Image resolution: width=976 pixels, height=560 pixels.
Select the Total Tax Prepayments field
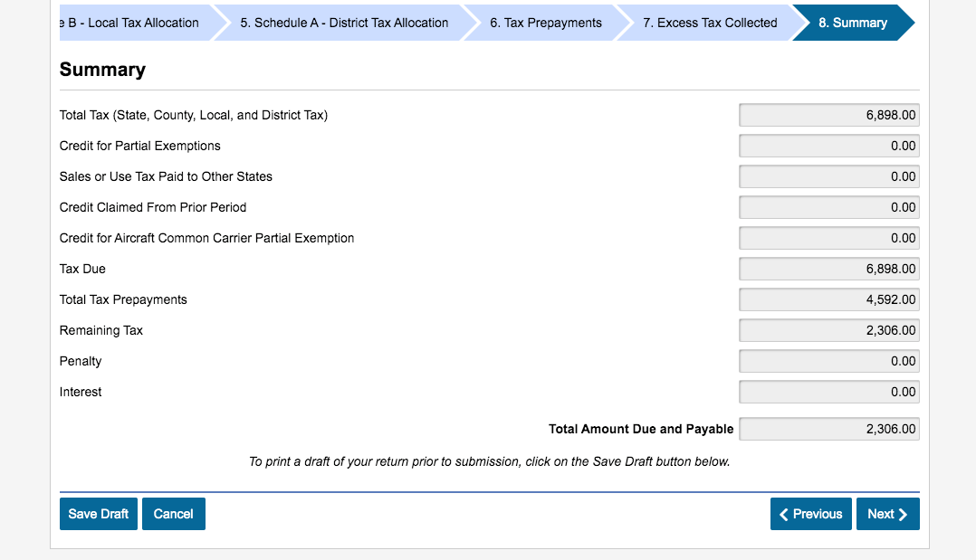tap(828, 299)
